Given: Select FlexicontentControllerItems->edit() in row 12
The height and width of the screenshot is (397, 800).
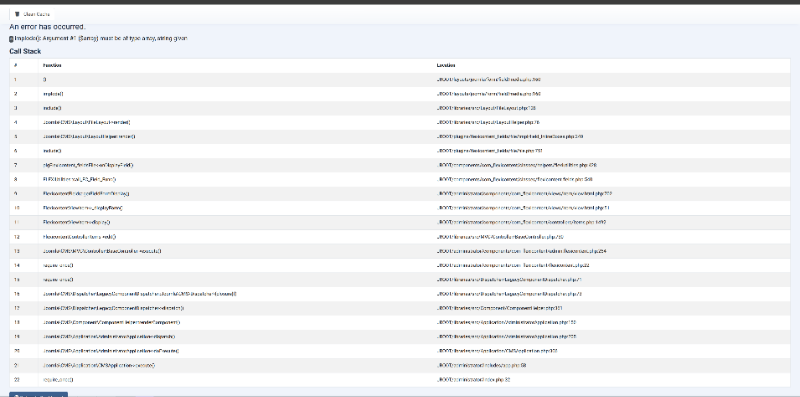Looking at the screenshot, I should [x=80, y=237].
